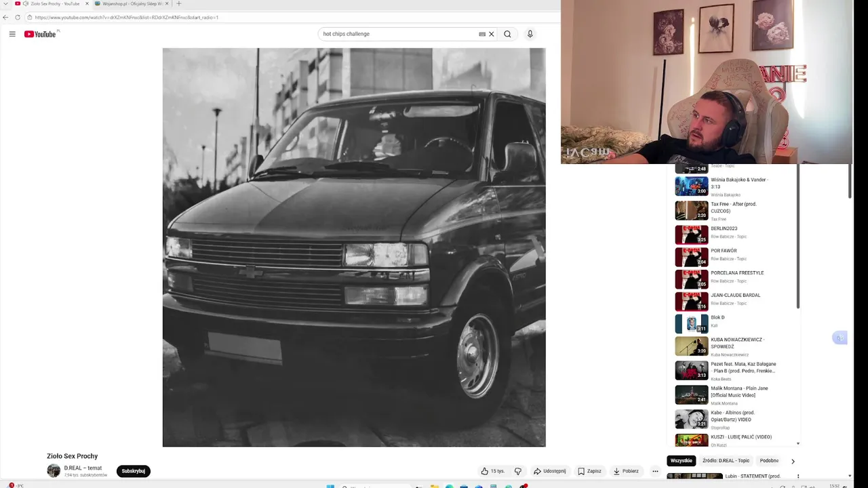Open the three-dot more actions menu
Image resolution: width=868 pixels, height=488 pixels.
(655, 471)
